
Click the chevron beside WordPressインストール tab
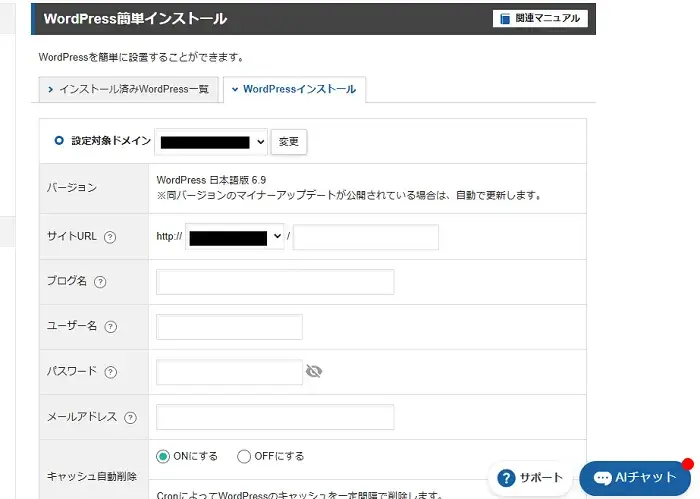coord(235,89)
